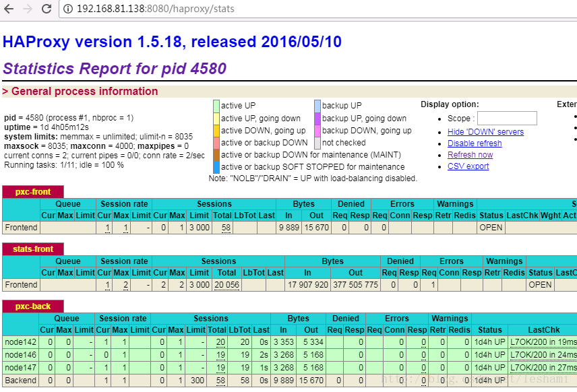Click the active DOWN going up orange swatch
The image size is (577, 392).
point(216,131)
